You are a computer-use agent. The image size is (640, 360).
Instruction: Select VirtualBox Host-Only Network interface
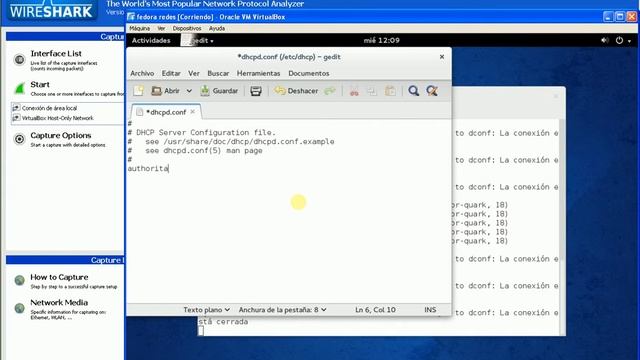pos(57,118)
